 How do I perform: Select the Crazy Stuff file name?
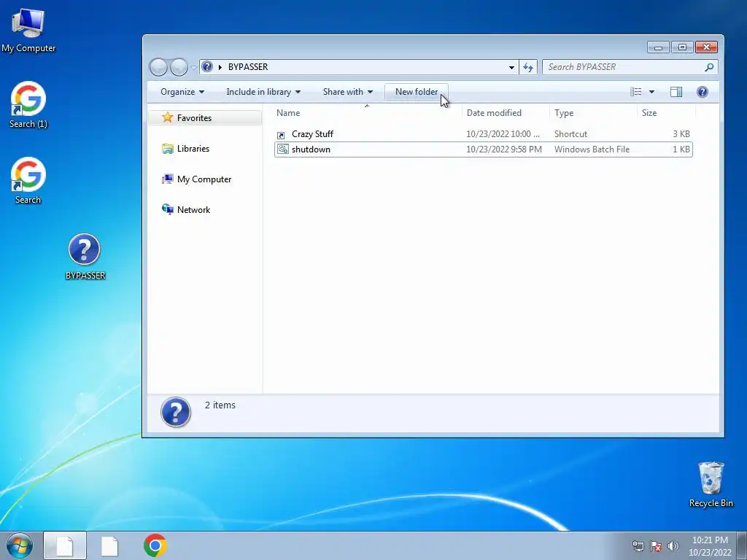312,134
